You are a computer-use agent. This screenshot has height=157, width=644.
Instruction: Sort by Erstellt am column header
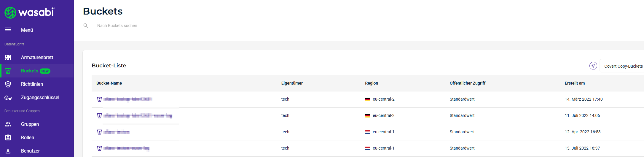pos(575,83)
